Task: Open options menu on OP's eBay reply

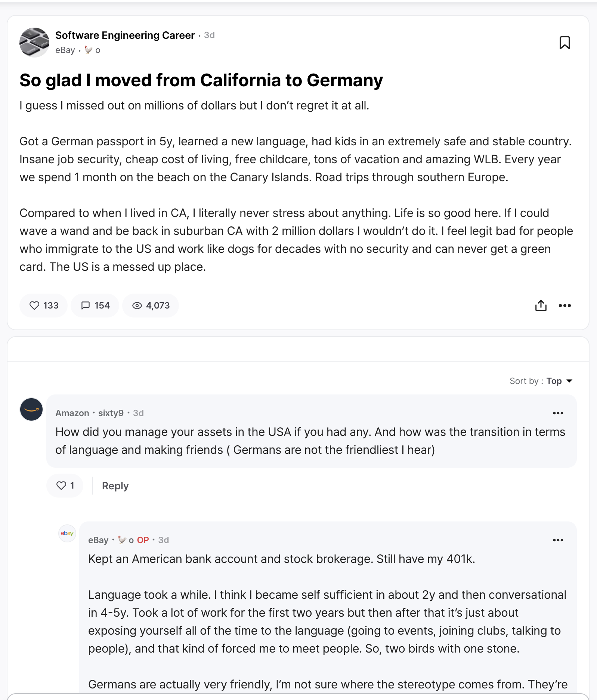Action: click(x=558, y=540)
